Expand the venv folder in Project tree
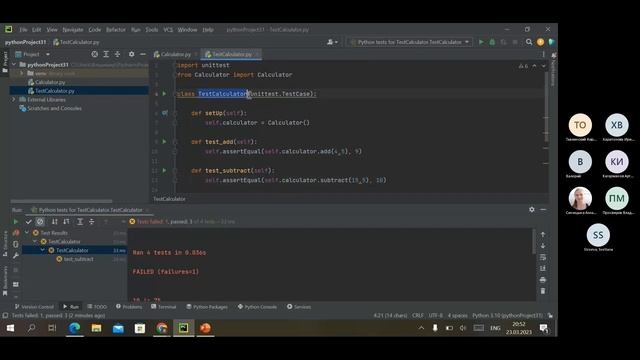 tap(22, 73)
